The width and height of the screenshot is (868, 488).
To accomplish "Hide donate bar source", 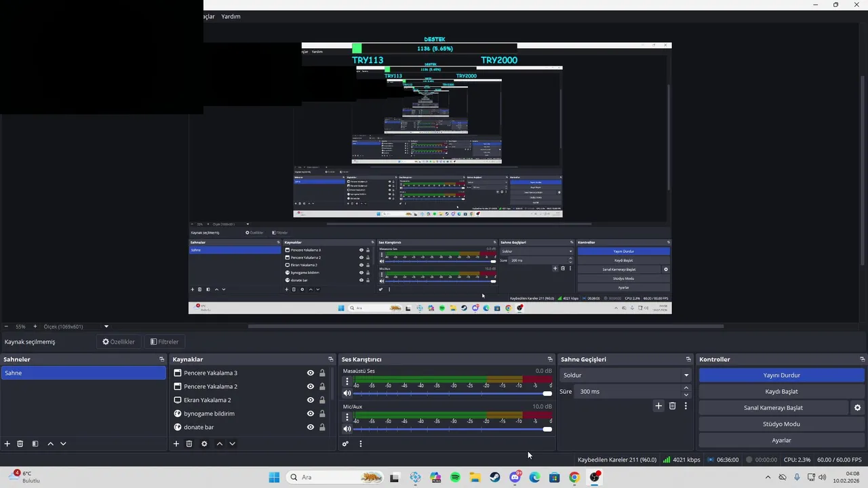I will (311, 427).
